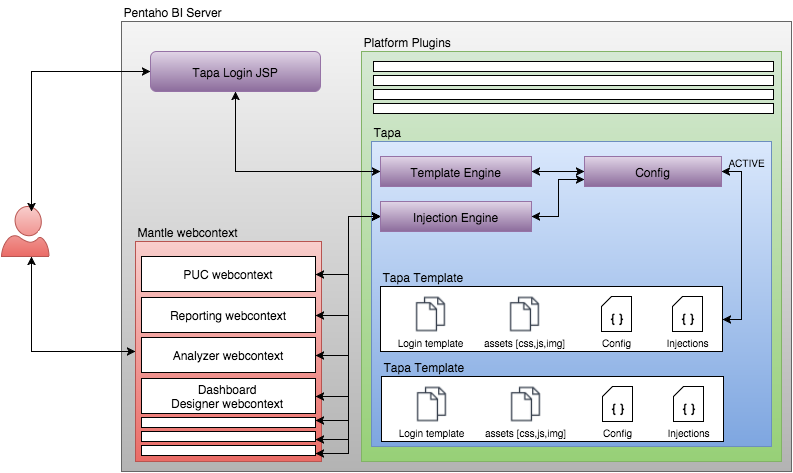The image size is (793, 473).
Task: Click the Mantle webcontext label
Action: point(187,233)
